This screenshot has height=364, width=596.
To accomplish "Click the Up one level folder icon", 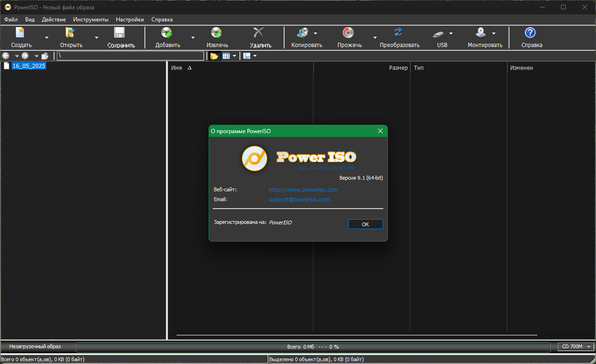I will (x=45, y=56).
